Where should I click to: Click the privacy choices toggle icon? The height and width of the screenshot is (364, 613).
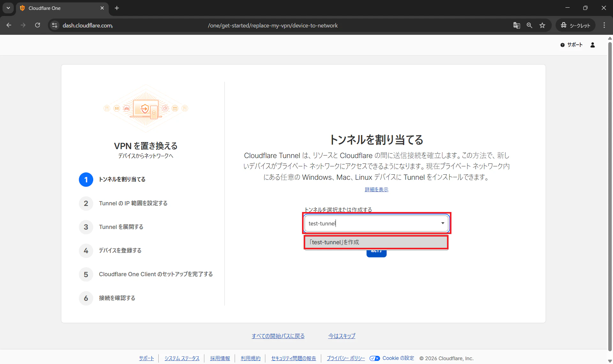pyautogui.click(x=375, y=358)
